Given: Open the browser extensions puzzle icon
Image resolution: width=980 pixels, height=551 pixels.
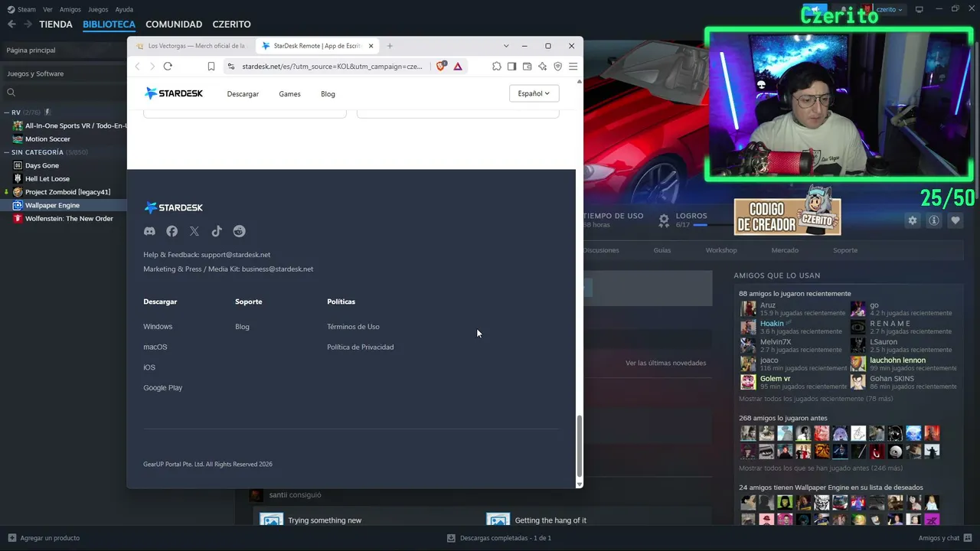Looking at the screenshot, I should click(x=497, y=67).
